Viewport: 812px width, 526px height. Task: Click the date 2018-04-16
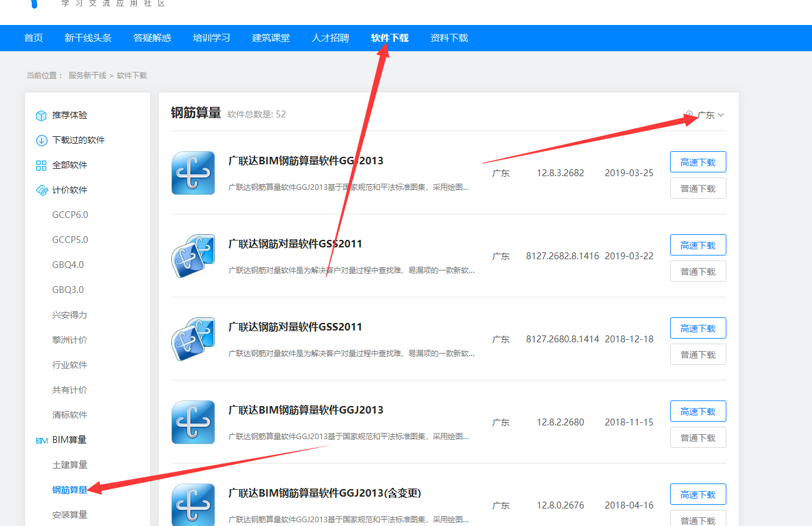(x=629, y=505)
